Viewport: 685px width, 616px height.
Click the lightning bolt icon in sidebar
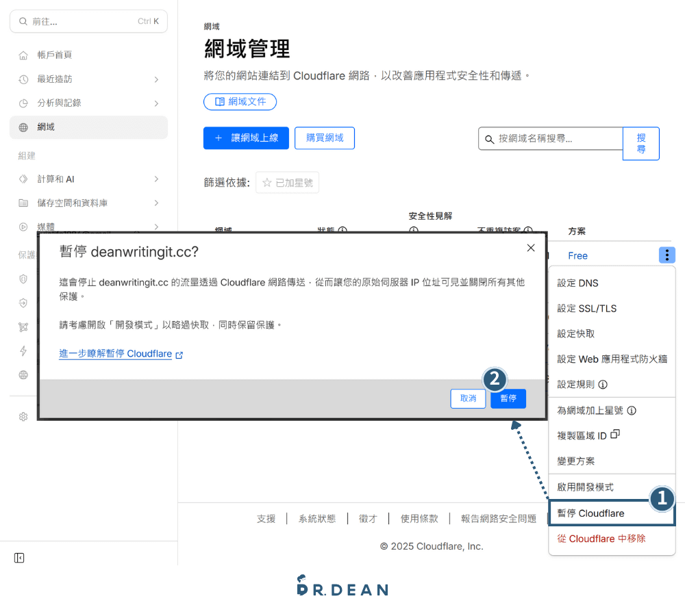coord(23,351)
